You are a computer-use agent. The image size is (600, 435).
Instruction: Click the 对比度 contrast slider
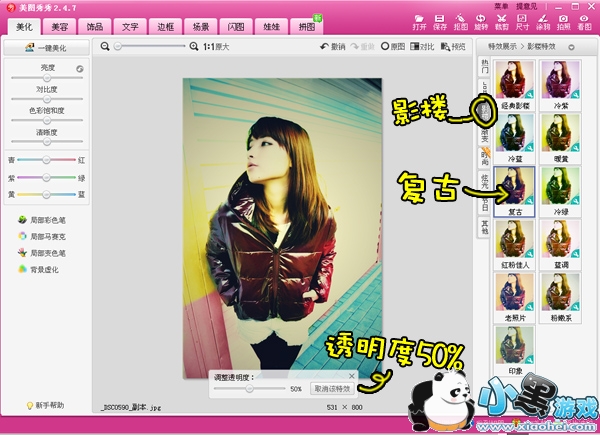pos(47,99)
